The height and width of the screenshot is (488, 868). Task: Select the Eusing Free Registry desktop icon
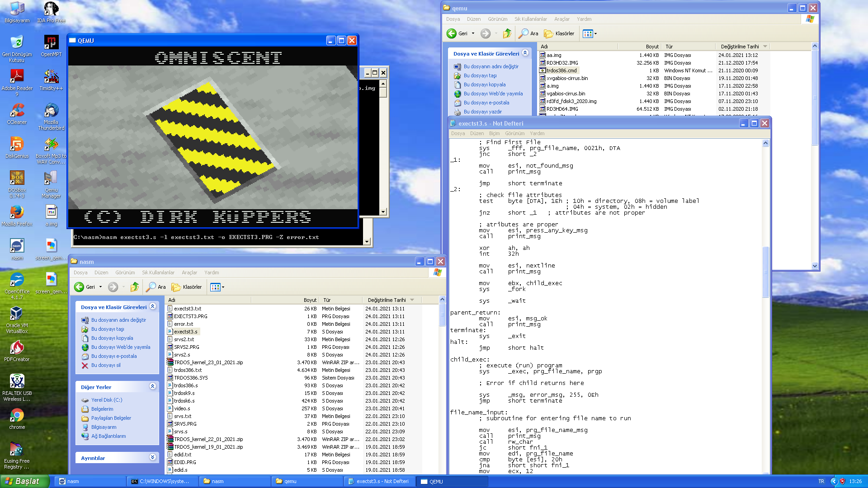click(x=17, y=455)
